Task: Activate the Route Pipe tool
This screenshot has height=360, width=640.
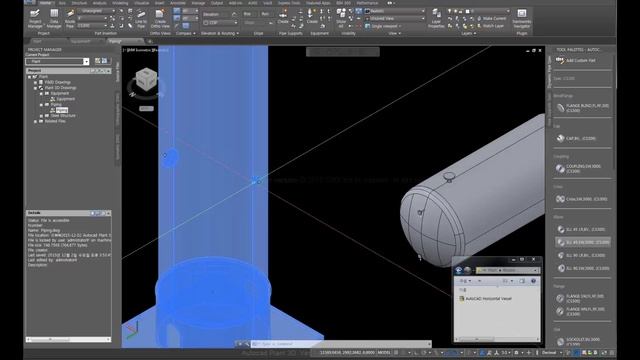Action: coord(70,18)
